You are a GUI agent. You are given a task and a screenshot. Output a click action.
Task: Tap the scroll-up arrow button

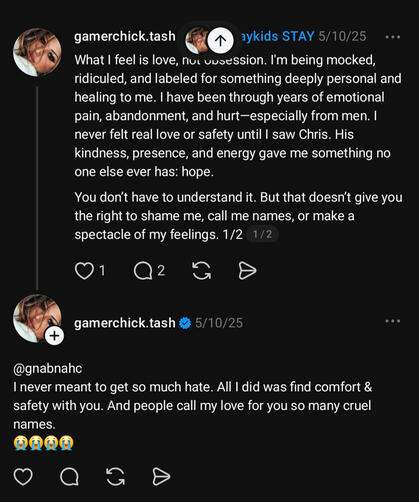pos(220,40)
